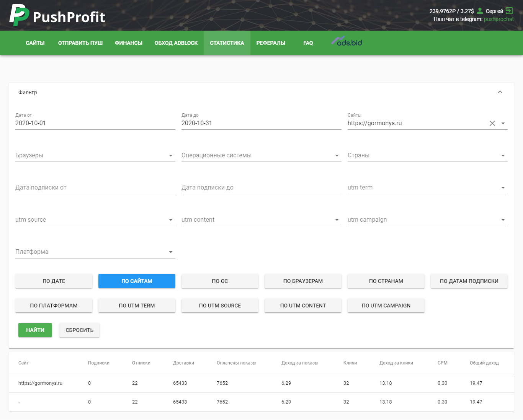Open the ads.bid logo link
Screen dimensions: 523x420
point(347,42)
